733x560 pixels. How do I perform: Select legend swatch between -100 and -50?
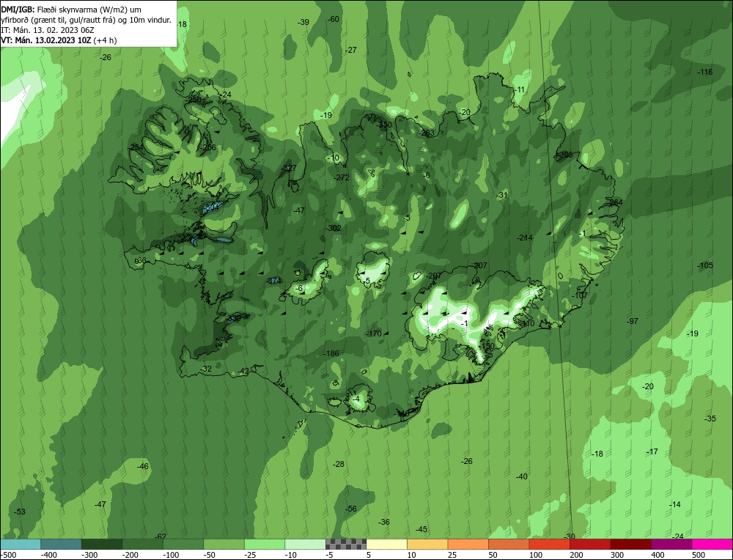(x=183, y=544)
